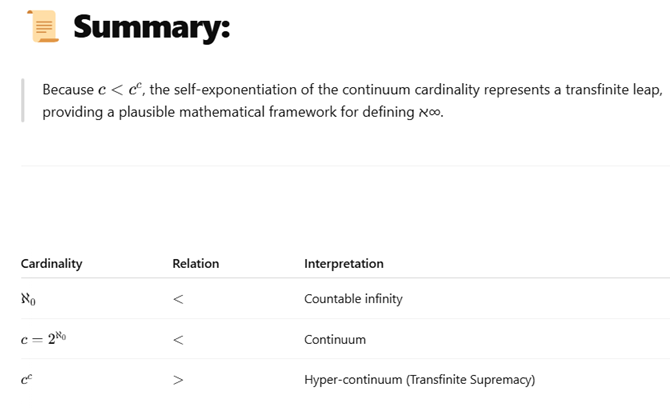Click Hyper-continuum (Transfinite Supremacy) text

tap(419, 379)
